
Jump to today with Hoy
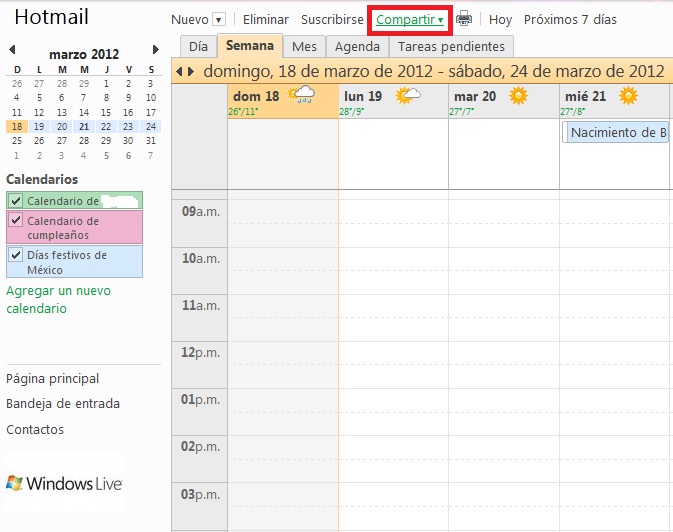click(x=500, y=20)
